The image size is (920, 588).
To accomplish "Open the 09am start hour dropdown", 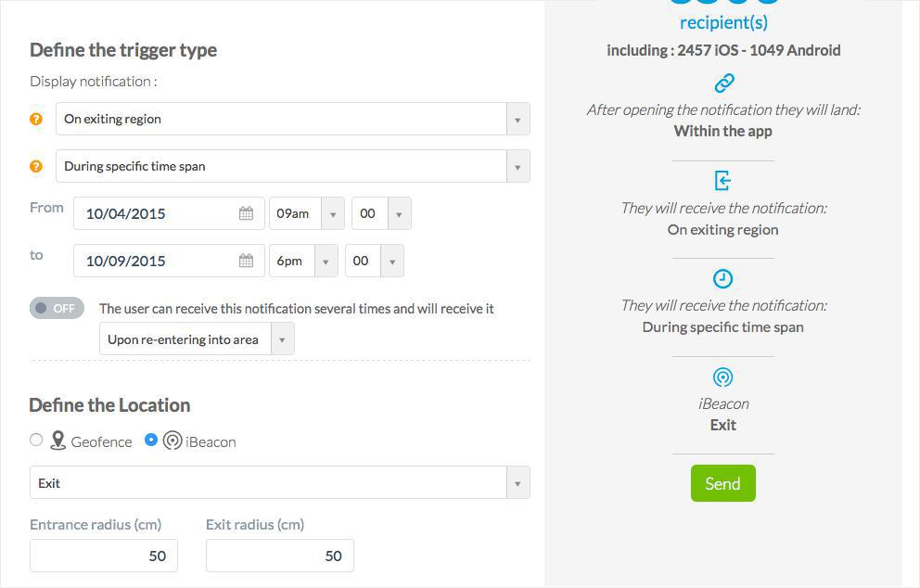I will [307, 213].
